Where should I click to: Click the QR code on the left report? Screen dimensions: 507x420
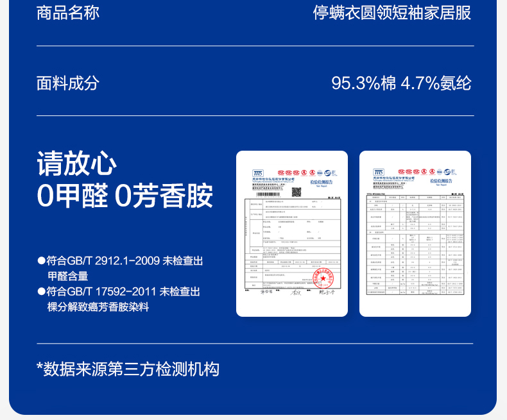coord(296,192)
